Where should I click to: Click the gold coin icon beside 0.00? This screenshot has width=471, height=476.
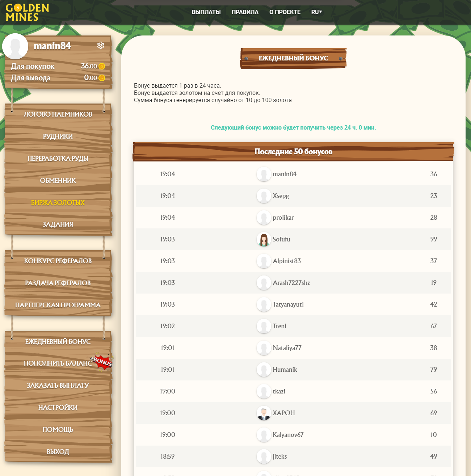[102, 78]
